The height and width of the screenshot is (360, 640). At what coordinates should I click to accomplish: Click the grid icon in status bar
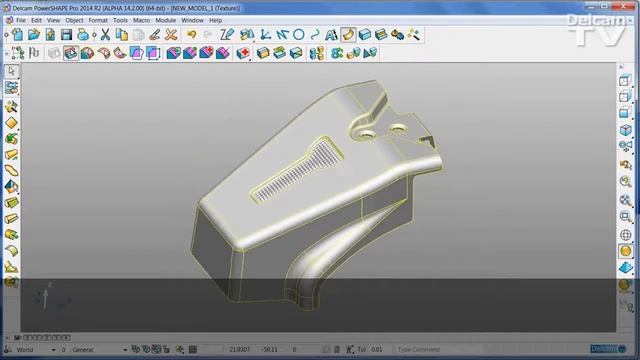pos(193,349)
